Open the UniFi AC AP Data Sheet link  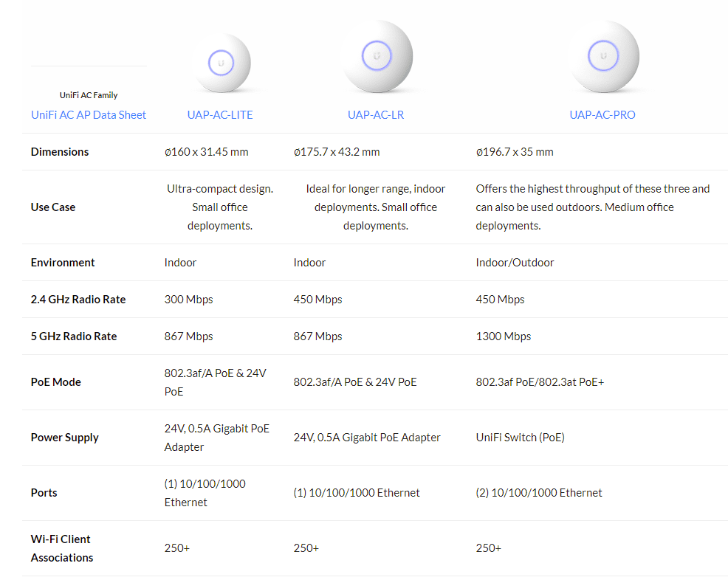coord(89,115)
